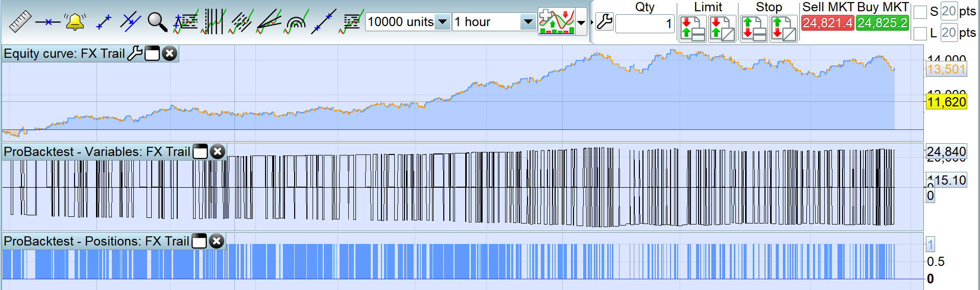The height and width of the screenshot is (290, 980).
Task: Click the 15.10 value in Variables panel
Action: click(x=948, y=180)
